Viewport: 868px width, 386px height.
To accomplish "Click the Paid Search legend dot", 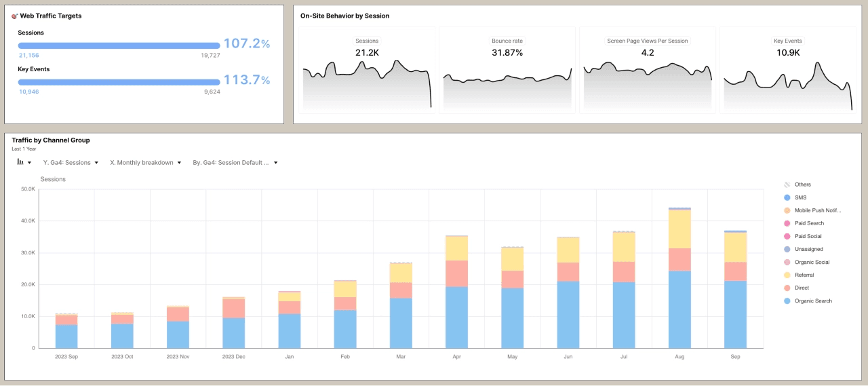I will 787,223.
